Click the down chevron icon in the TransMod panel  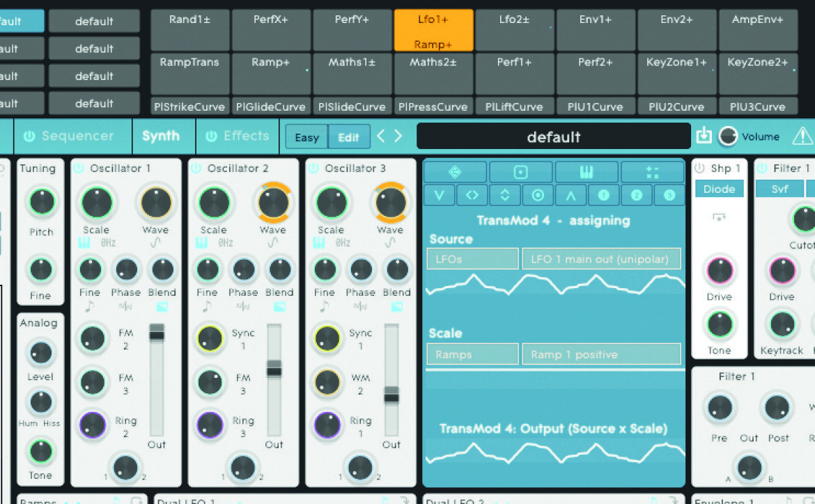(440, 196)
